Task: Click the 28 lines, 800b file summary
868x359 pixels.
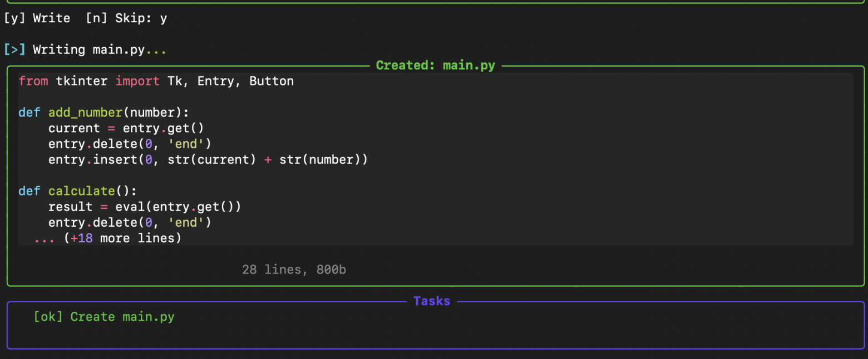Action: point(294,270)
